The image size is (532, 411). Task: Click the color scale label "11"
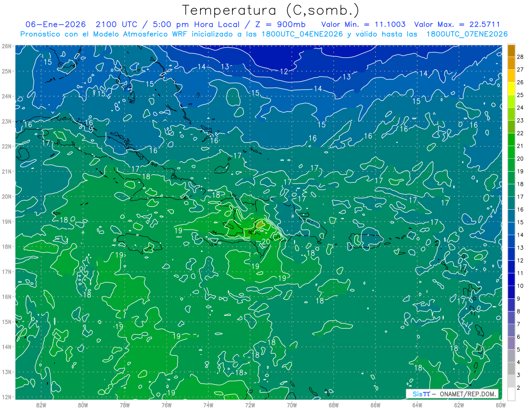pyautogui.click(x=520, y=273)
